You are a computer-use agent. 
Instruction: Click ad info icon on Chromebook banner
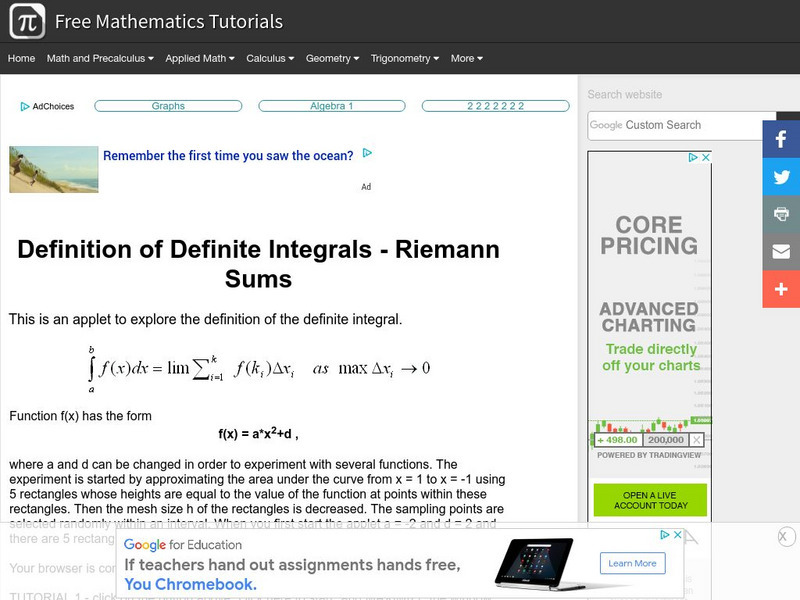664,534
